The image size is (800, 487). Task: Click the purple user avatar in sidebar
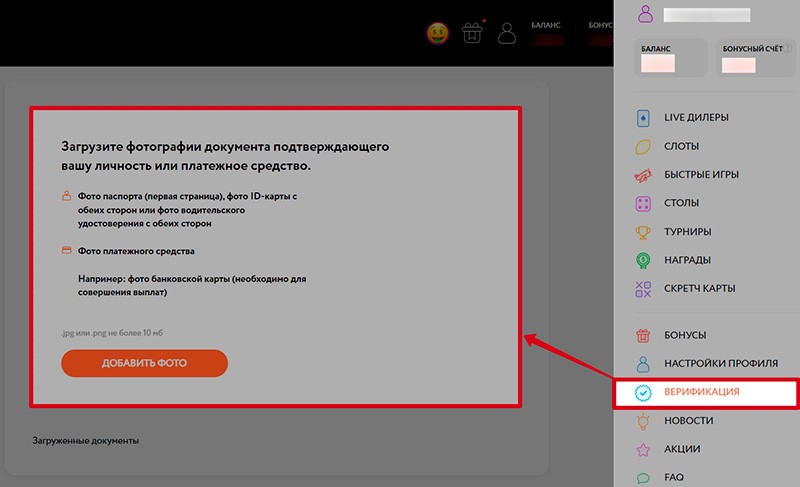[645, 14]
